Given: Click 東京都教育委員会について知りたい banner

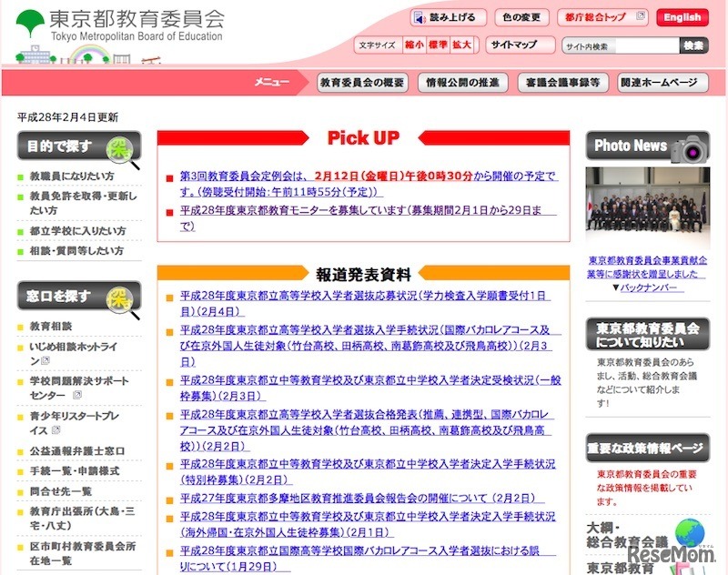Looking at the screenshot, I should (648, 334).
